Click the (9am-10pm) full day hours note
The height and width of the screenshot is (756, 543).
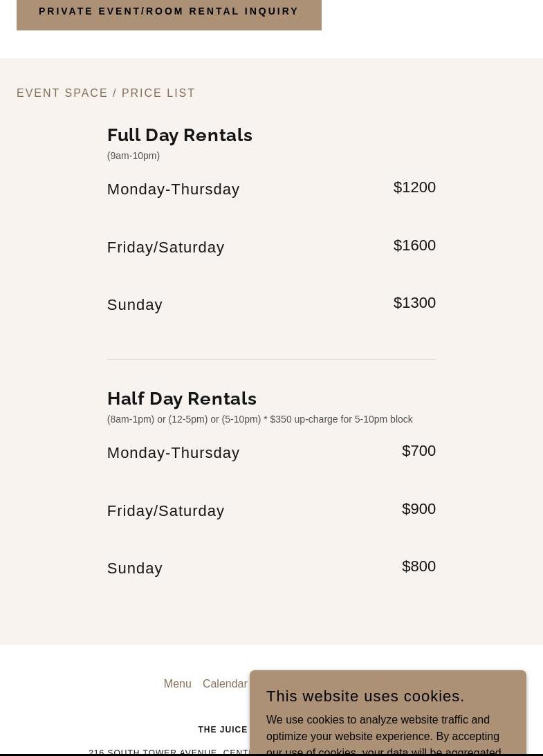click(x=134, y=156)
